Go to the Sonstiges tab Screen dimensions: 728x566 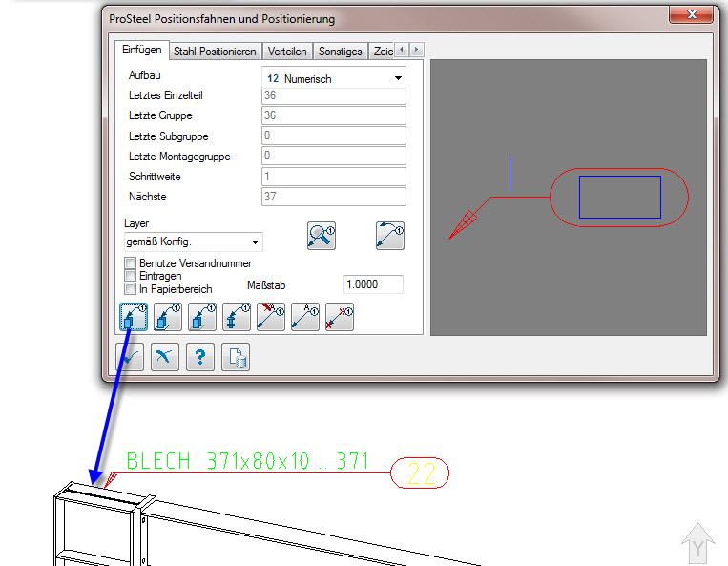pyautogui.click(x=341, y=52)
